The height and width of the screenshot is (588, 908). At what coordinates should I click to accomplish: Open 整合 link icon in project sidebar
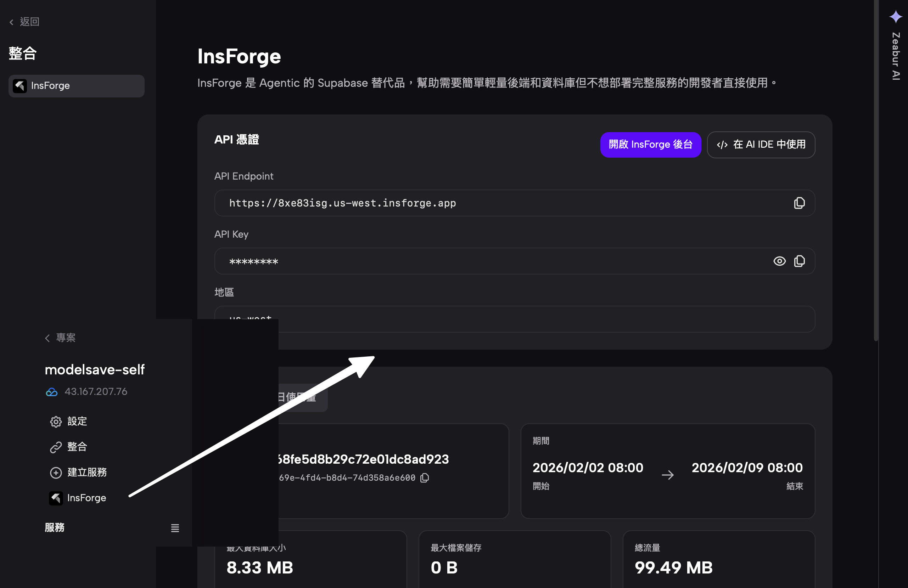[56, 447]
